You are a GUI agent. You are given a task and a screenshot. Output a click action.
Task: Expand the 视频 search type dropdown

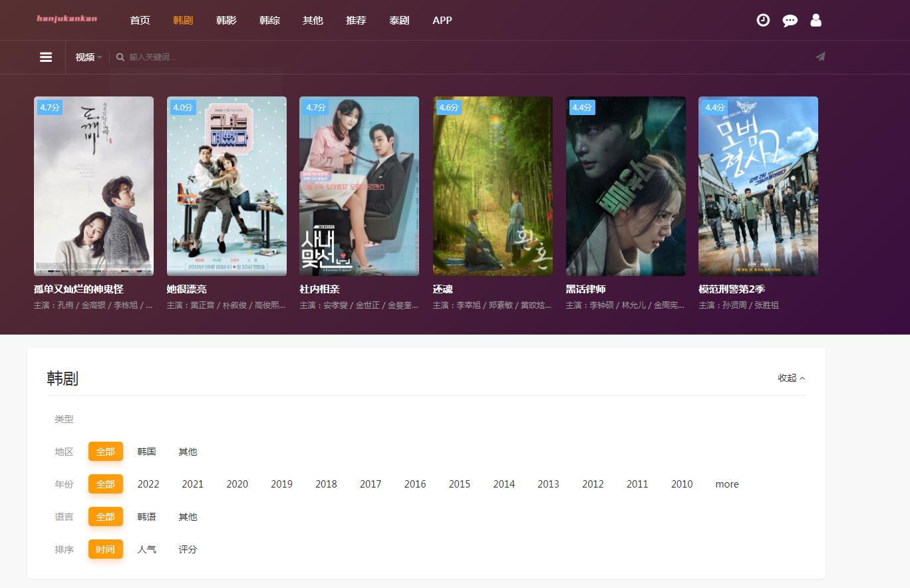pos(88,57)
